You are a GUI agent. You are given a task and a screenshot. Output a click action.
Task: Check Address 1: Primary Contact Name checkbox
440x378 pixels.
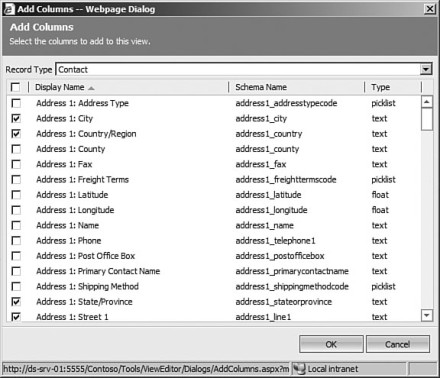pyautogui.click(x=16, y=271)
